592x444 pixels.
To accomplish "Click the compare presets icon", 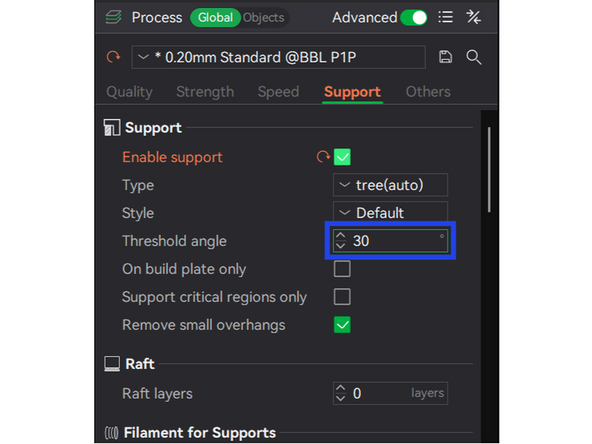I will [x=473, y=17].
